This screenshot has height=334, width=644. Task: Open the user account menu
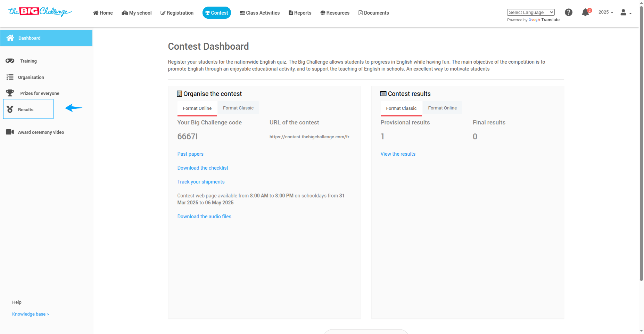[x=626, y=13]
